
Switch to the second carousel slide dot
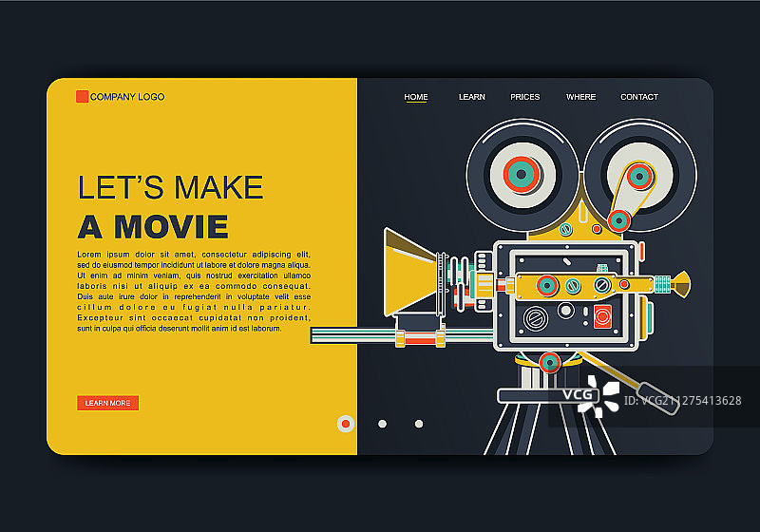pyautogui.click(x=382, y=424)
